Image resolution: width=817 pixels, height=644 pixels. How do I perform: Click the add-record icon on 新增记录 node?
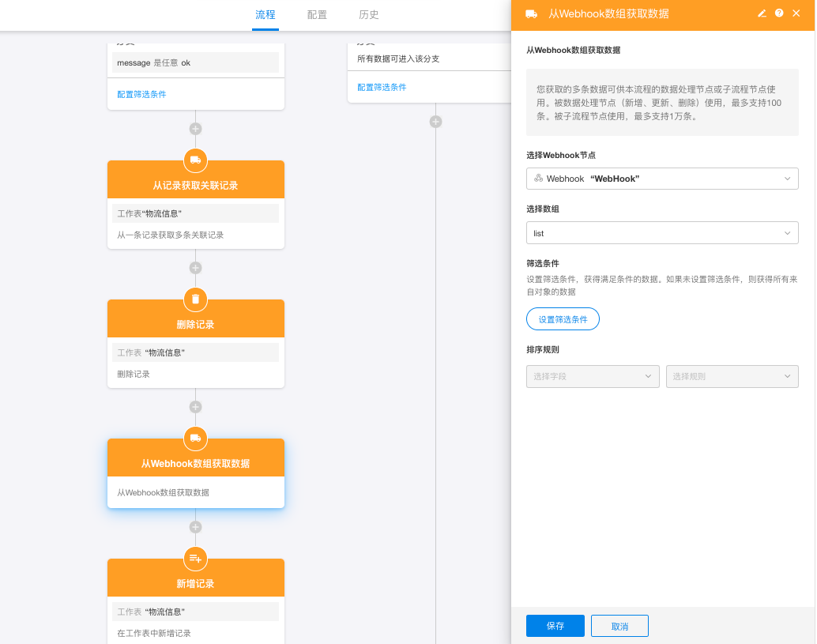196,559
